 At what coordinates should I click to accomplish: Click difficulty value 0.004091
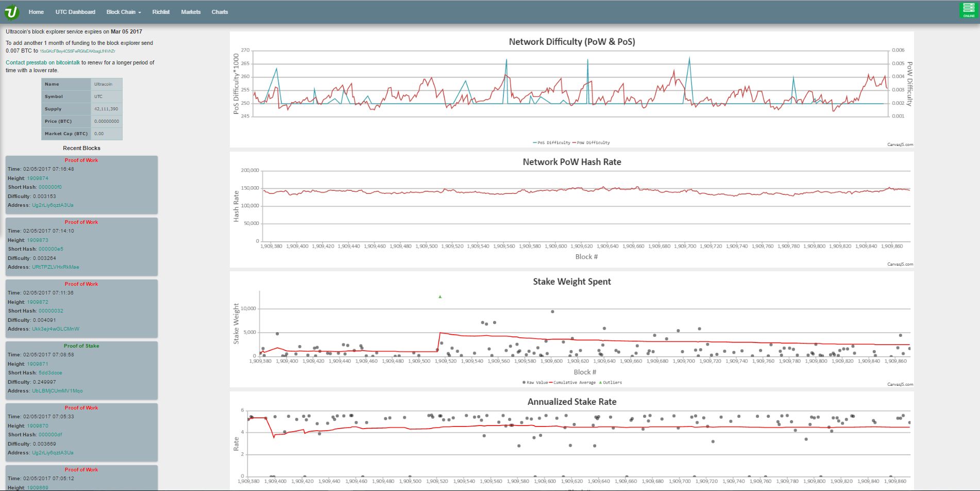pos(44,320)
